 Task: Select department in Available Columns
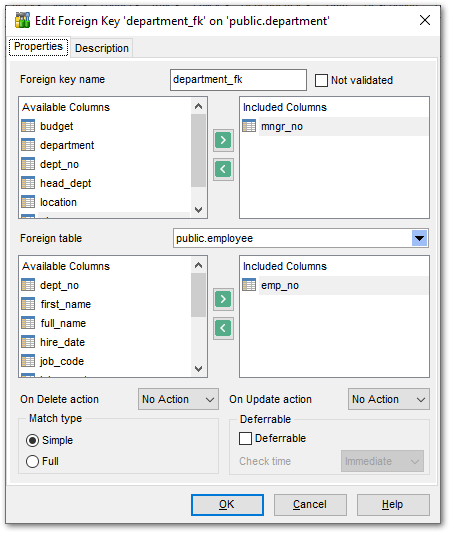(67, 145)
